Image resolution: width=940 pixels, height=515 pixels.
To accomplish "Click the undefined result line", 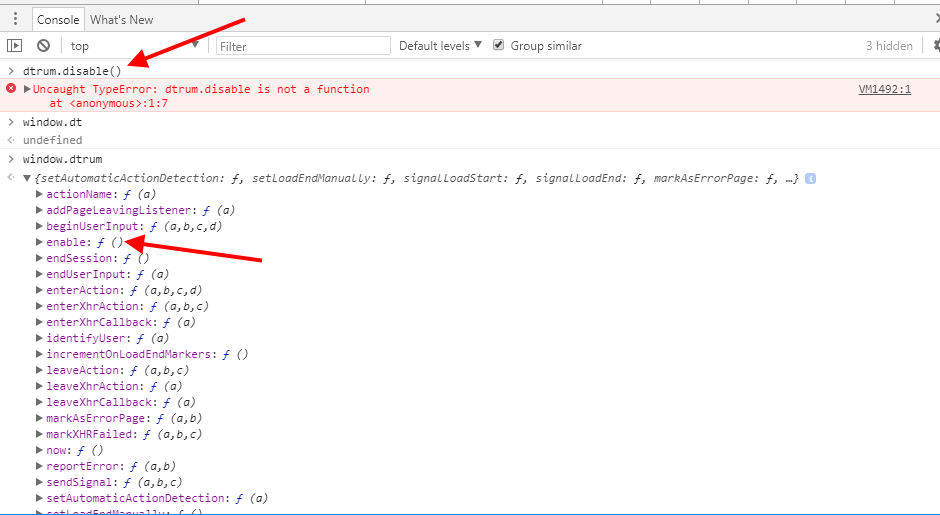I will click(x=52, y=140).
